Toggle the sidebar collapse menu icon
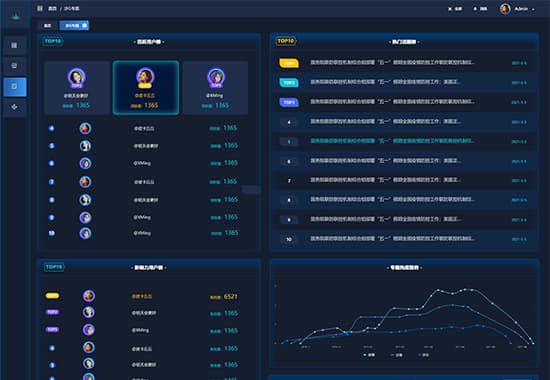Viewport: 550px width, 380px height. tap(40, 8)
